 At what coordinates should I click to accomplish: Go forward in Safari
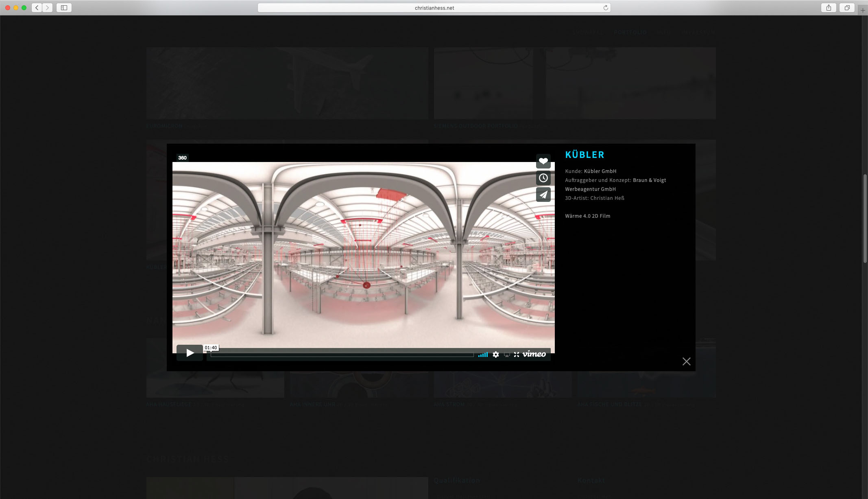(x=47, y=8)
